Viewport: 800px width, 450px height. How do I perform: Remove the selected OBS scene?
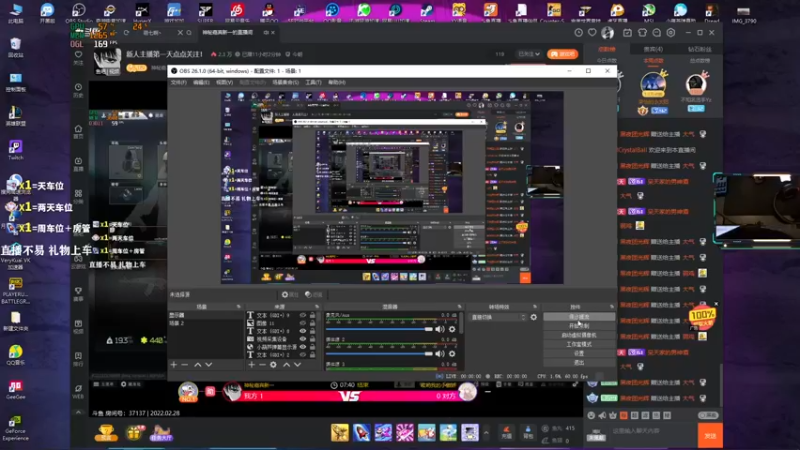coord(185,365)
